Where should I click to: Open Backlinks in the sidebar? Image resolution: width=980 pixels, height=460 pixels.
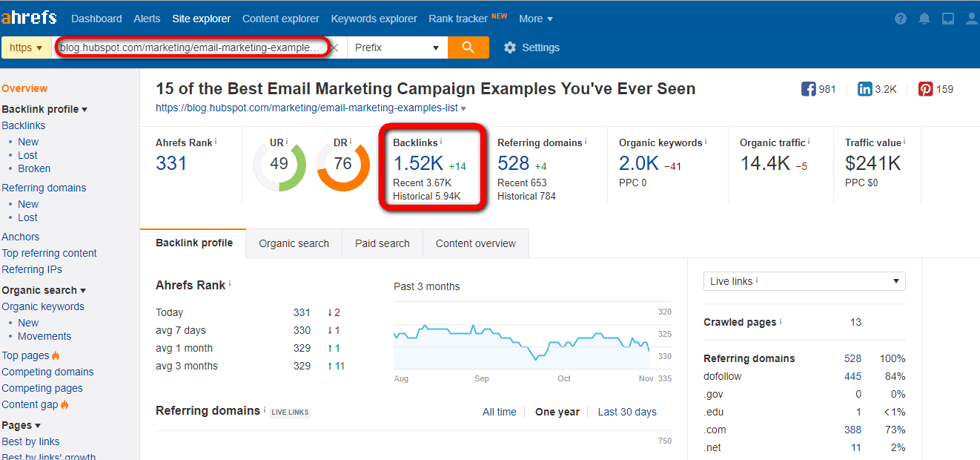(x=24, y=125)
